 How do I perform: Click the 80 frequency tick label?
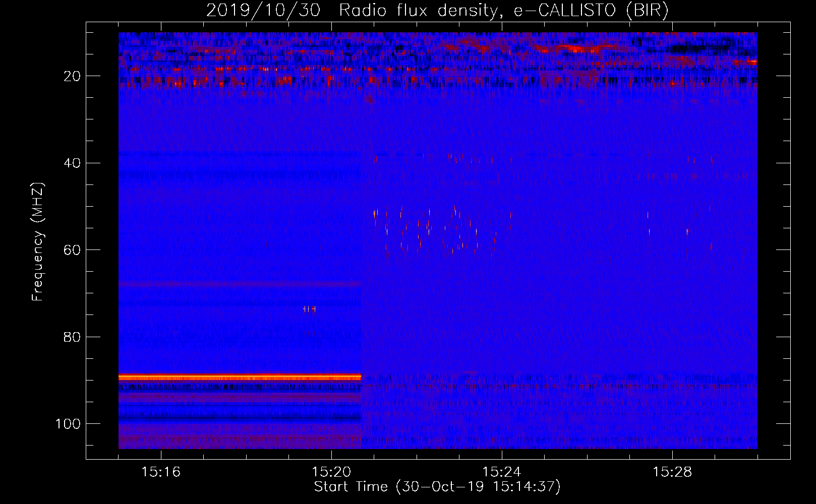pyautogui.click(x=72, y=337)
